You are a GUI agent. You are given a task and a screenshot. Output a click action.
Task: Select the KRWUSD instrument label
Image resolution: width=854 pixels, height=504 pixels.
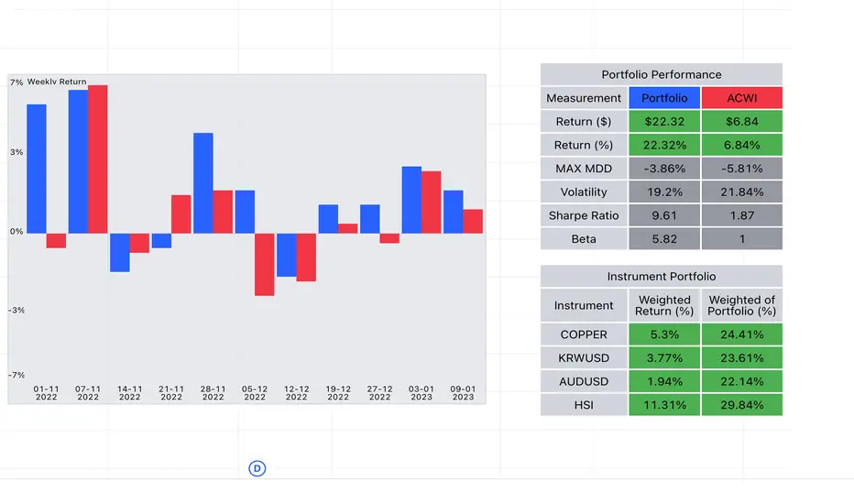pos(584,358)
